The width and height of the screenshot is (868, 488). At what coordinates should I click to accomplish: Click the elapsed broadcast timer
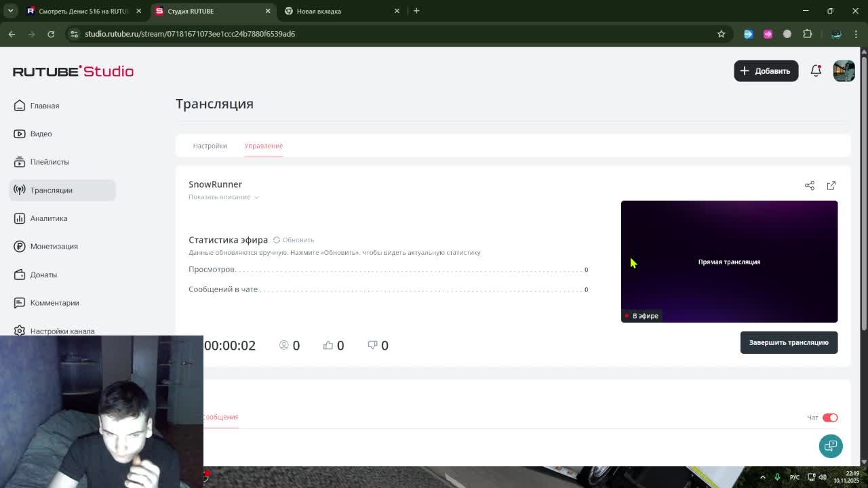click(x=230, y=345)
